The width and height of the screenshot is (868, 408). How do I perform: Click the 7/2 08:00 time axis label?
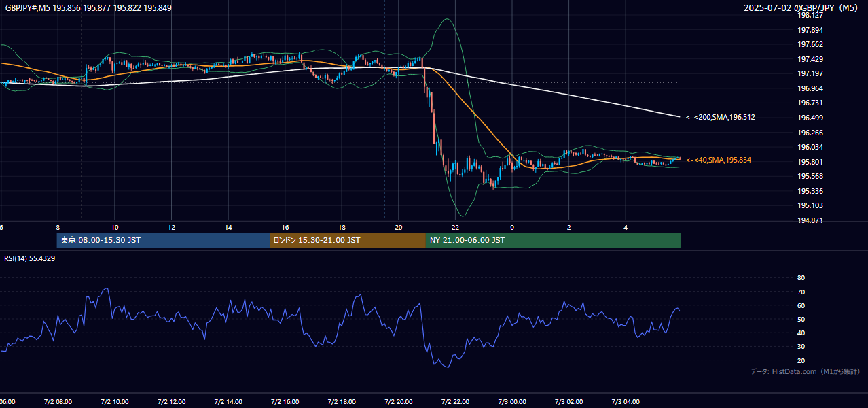(57, 402)
